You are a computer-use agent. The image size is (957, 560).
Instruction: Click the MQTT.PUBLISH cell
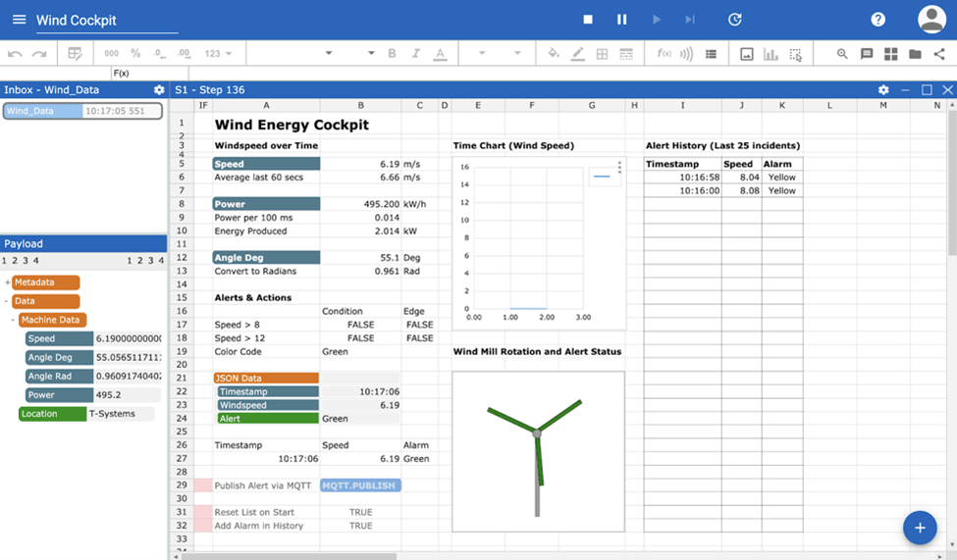tap(360, 485)
